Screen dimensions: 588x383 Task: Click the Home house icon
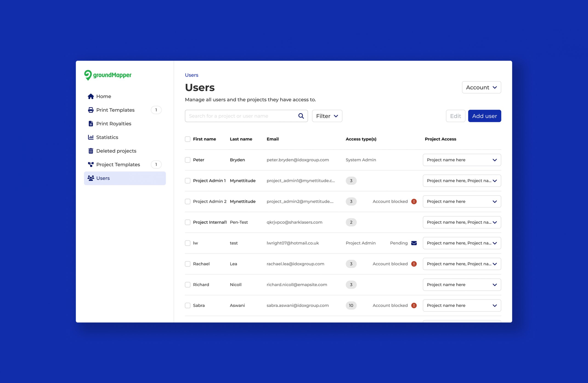[91, 96]
